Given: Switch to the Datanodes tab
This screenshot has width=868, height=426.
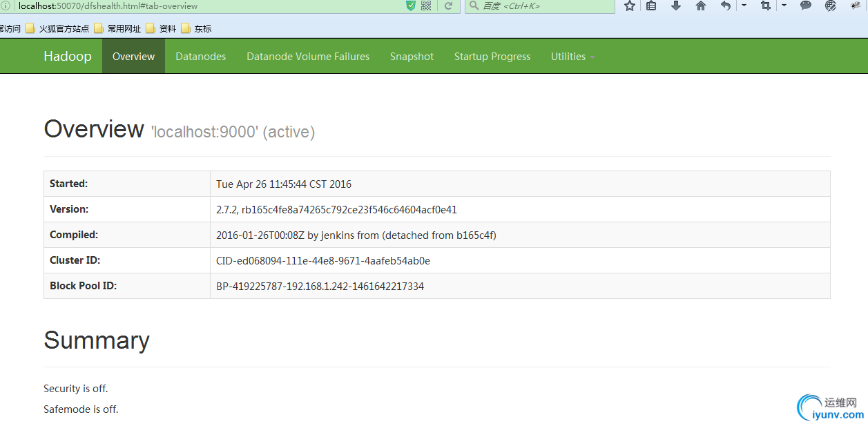Looking at the screenshot, I should point(201,57).
